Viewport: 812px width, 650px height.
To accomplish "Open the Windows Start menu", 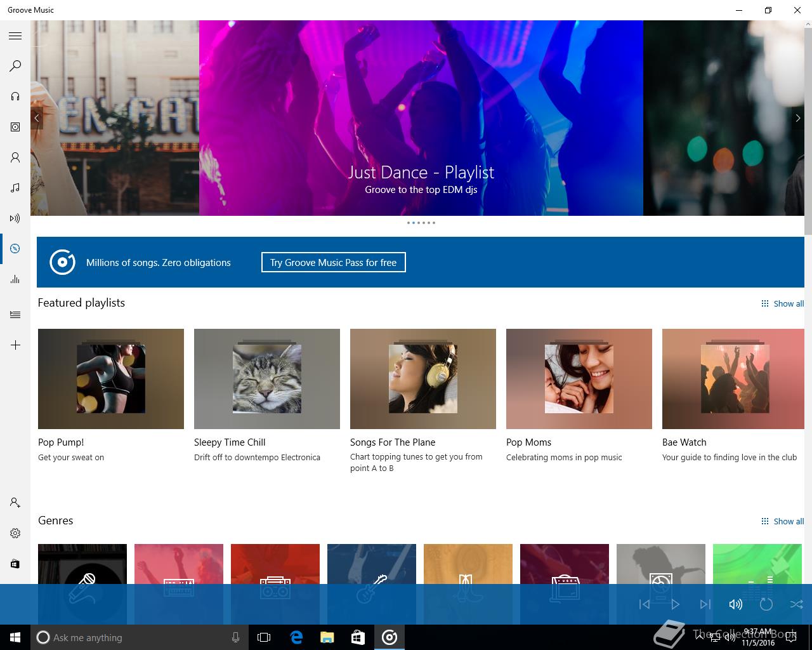I will (x=15, y=637).
